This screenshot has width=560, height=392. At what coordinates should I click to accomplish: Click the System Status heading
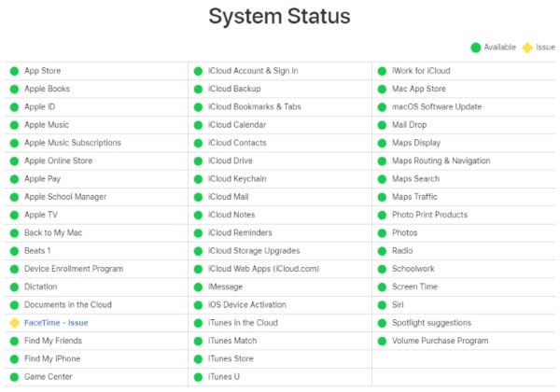coord(279,17)
